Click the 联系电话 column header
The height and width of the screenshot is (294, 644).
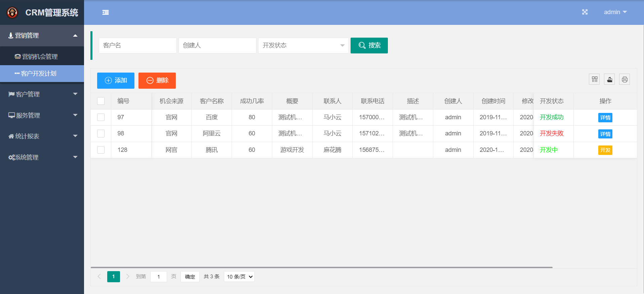pos(372,101)
